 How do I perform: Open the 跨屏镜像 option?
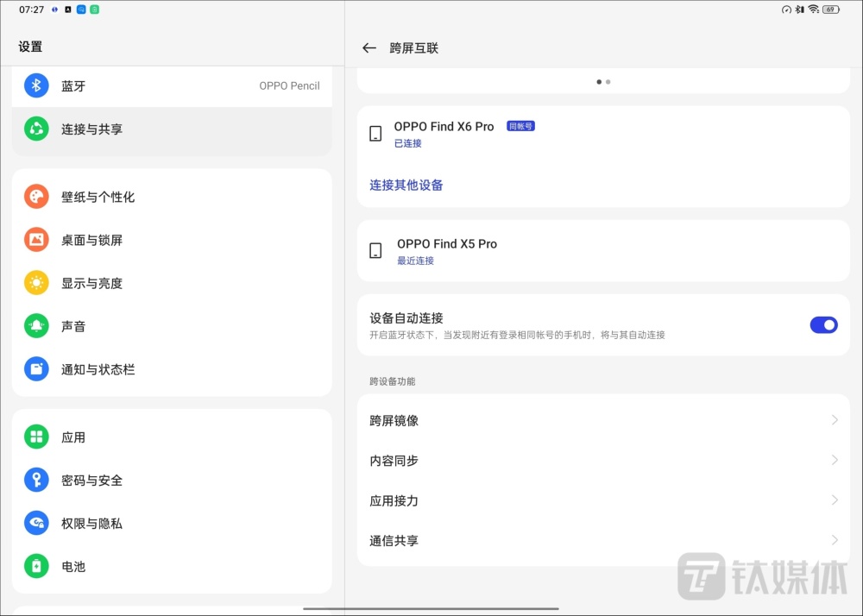click(604, 420)
